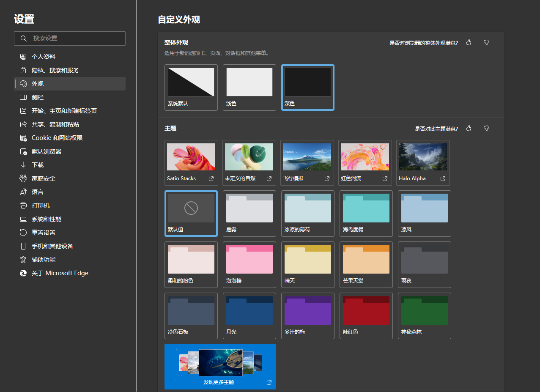Click external link icon on 发现更多主题 banner
The image size is (540, 392).
tap(269, 382)
